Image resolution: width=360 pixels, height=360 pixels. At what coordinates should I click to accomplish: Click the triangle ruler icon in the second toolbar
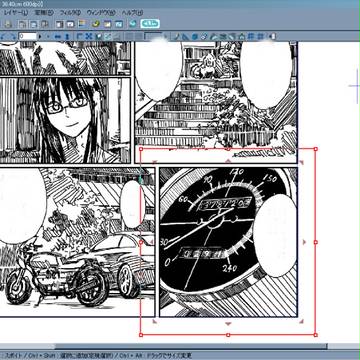[x=186, y=36]
